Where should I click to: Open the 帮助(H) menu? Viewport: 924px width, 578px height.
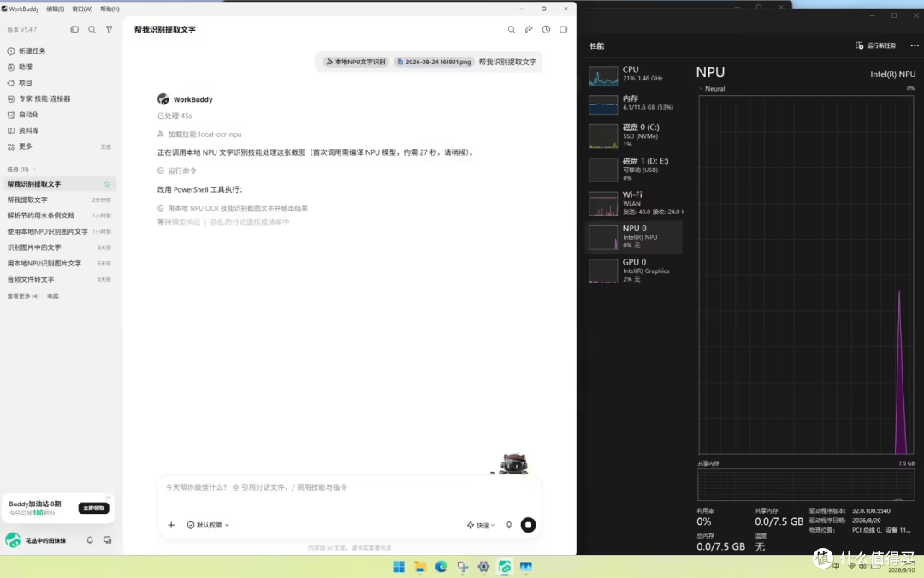coord(110,9)
